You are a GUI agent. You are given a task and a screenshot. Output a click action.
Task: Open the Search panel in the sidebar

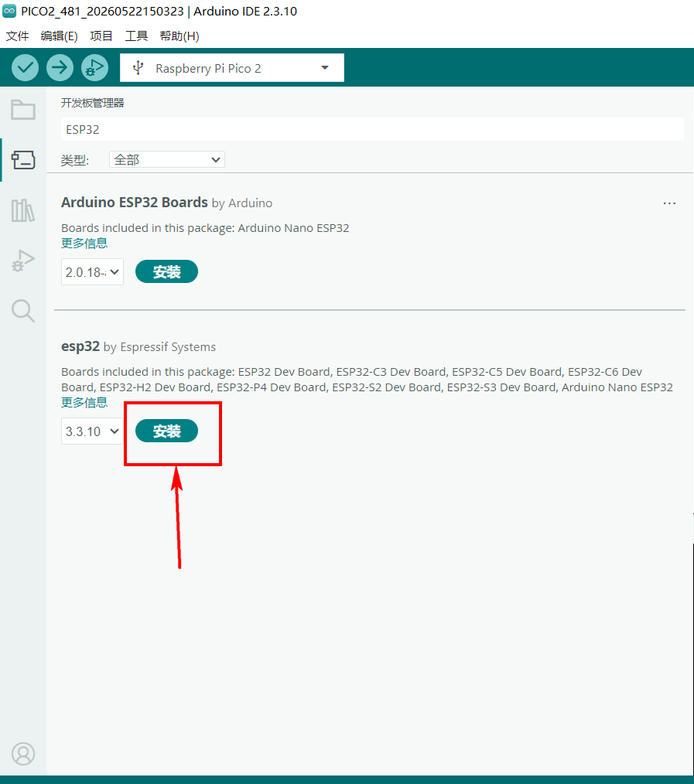23,311
